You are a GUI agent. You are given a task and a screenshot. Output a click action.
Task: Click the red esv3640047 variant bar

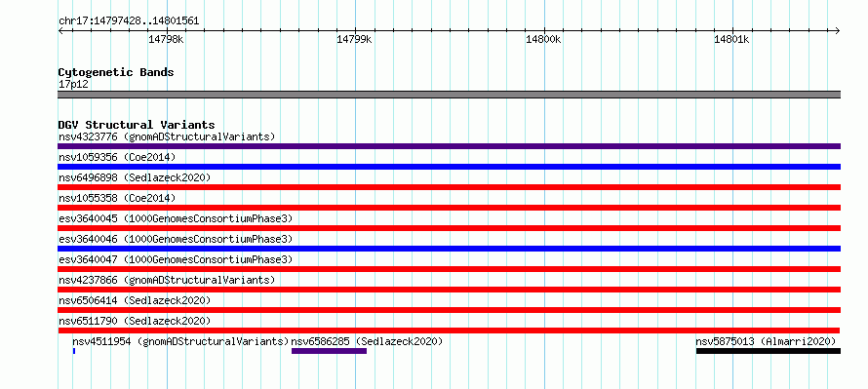click(449, 269)
